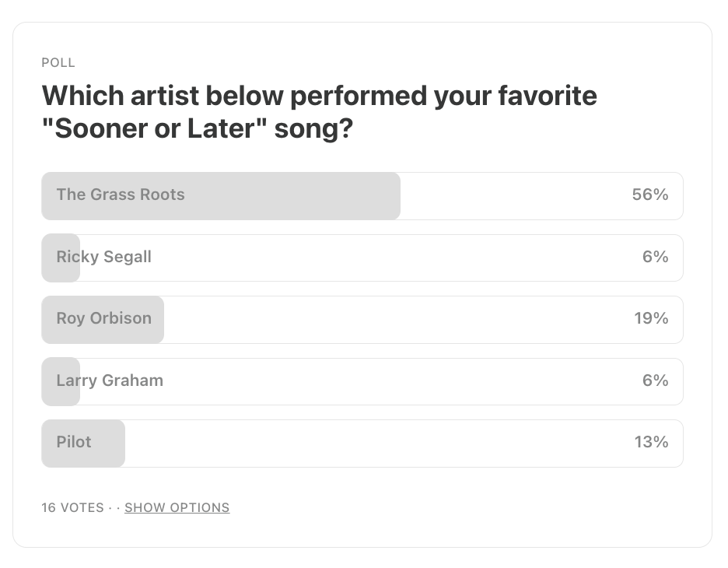
Task: Click The Grass Roots filled progress bar
Action: tap(221, 196)
